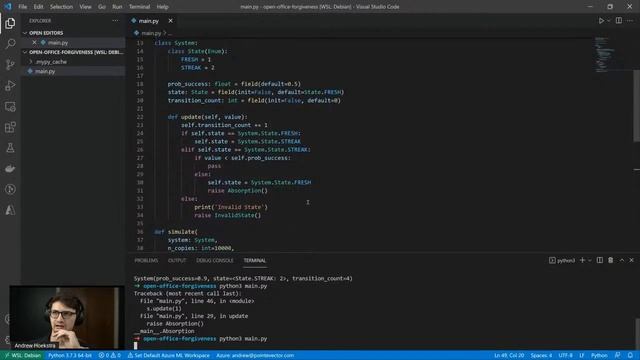This screenshot has height=360, width=640.
Task: Change Python language mode
Action: pos(599,355)
